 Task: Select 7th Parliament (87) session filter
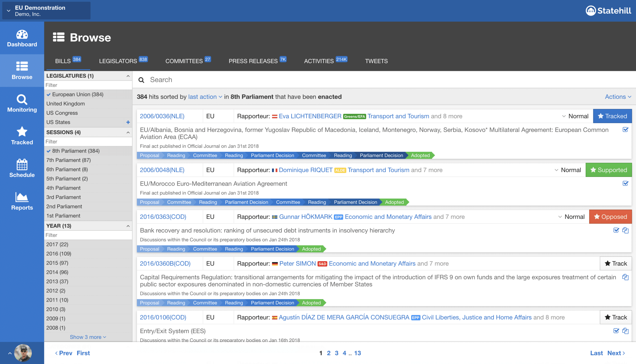click(x=88, y=160)
